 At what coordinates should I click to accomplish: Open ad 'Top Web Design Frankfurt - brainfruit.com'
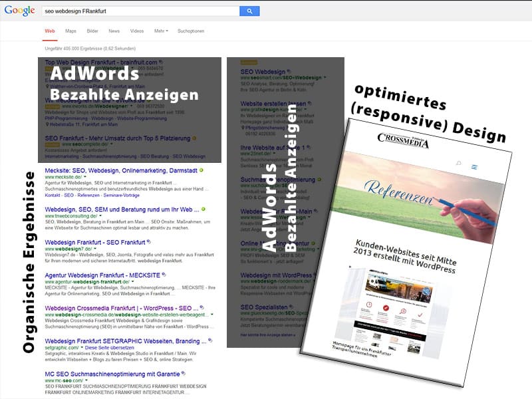pyautogui.click(x=101, y=63)
